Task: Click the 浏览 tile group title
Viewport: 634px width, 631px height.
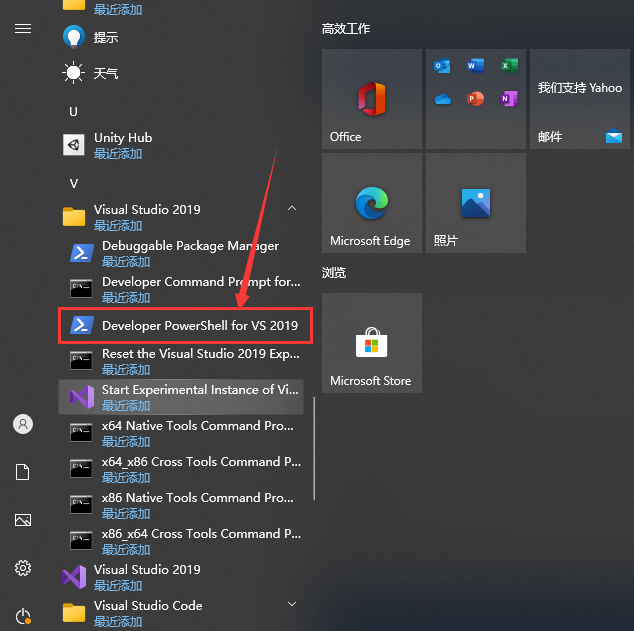Action: coord(334,272)
